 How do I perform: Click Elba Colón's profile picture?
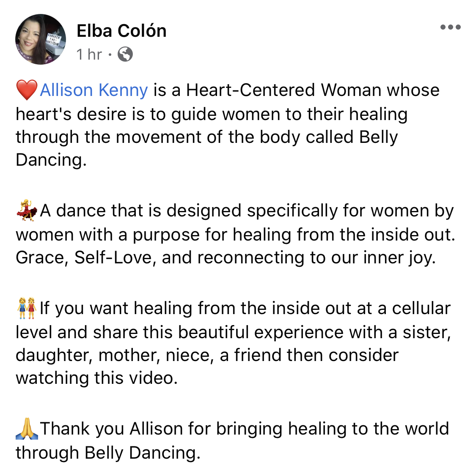pyautogui.click(x=41, y=39)
